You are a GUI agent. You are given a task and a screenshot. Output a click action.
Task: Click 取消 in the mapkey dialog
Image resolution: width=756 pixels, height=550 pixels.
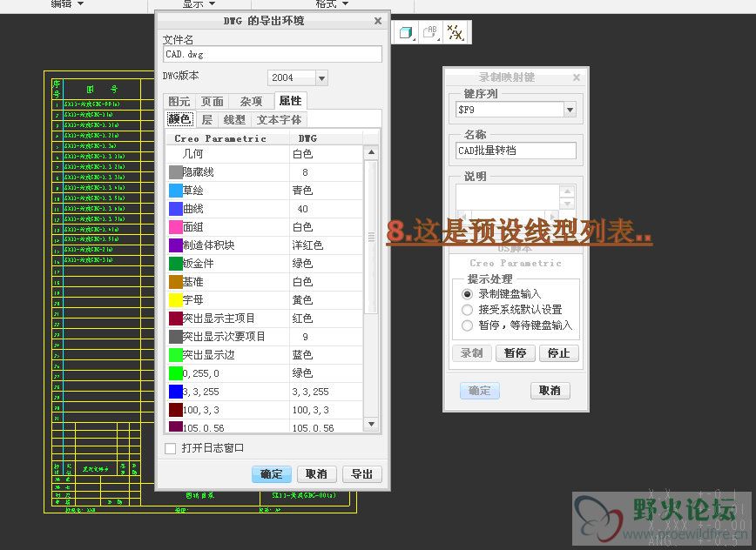pyautogui.click(x=550, y=390)
